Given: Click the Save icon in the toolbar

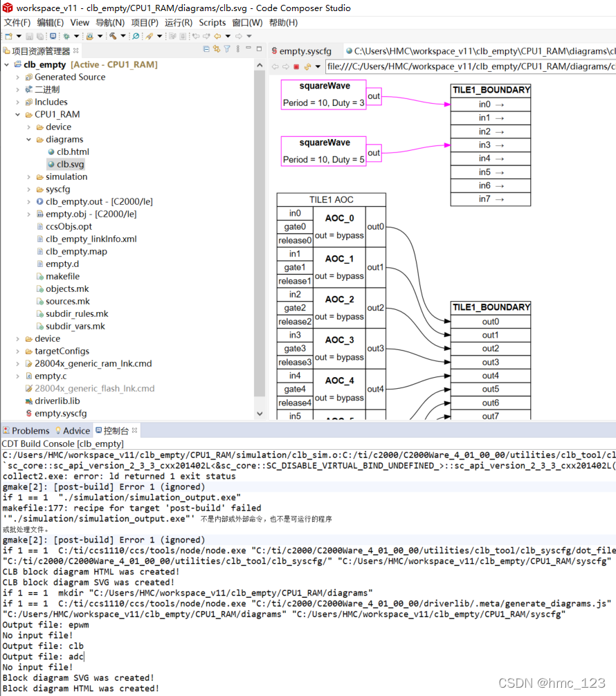Looking at the screenshot, I should tap(29, 35).
